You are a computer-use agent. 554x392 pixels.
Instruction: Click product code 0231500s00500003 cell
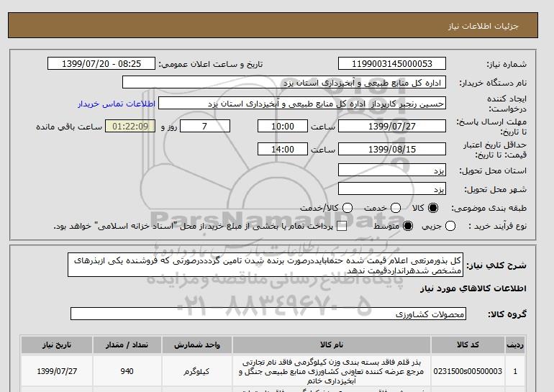(x=468, y=371)
